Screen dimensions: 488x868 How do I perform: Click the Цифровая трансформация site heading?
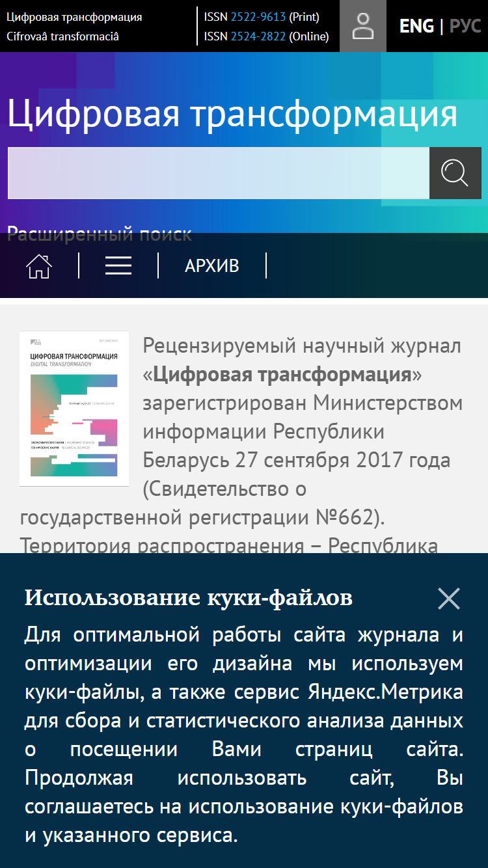232,114
